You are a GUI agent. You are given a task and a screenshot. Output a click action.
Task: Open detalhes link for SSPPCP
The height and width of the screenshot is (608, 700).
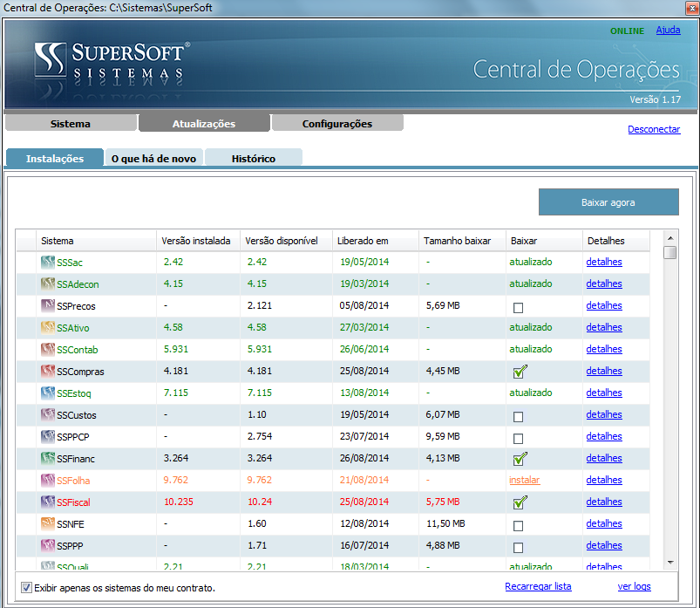pos(603,436)
